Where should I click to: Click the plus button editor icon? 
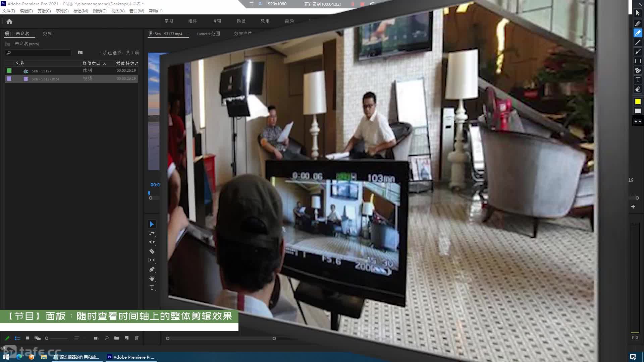(633, 207)
